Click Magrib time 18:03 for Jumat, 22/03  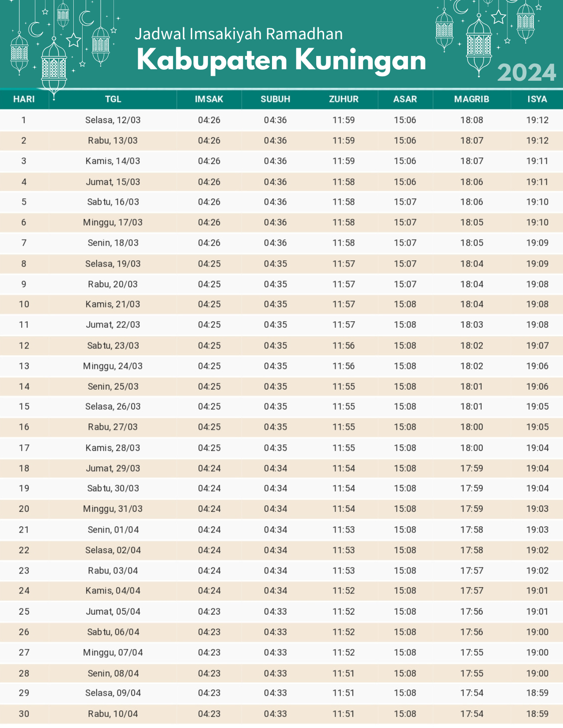[x=472, y=325]
